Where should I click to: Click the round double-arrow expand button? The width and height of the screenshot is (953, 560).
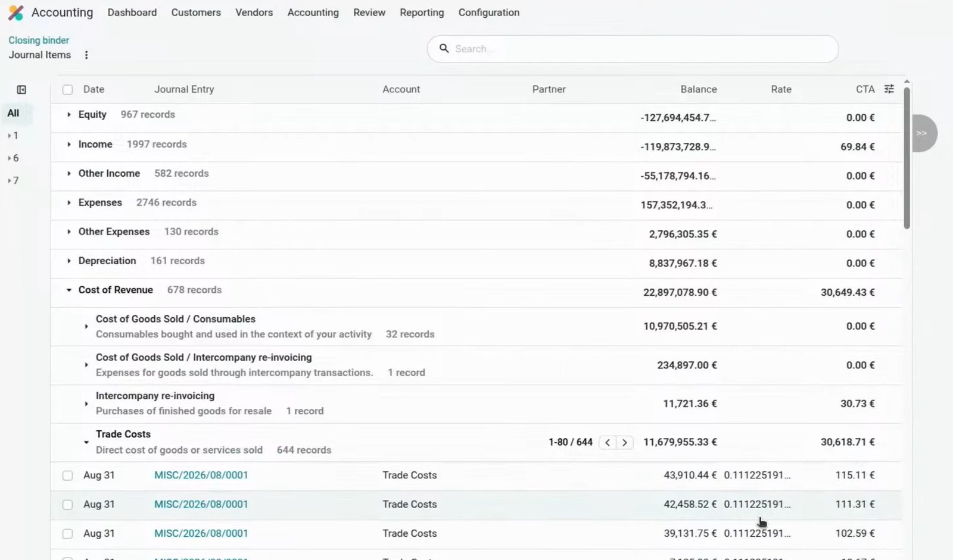click(x=922, y=133)
